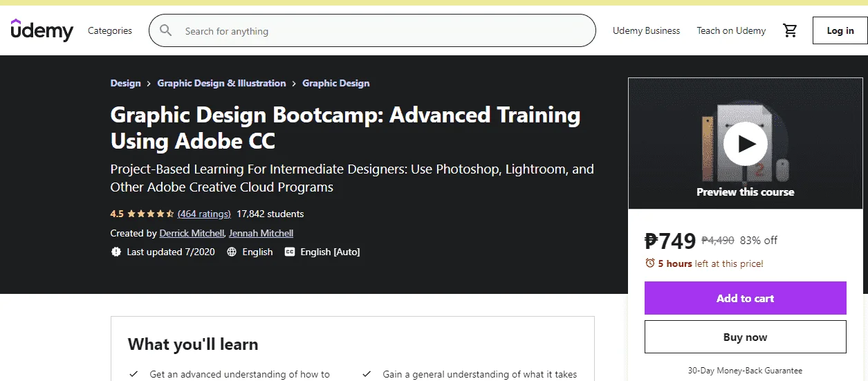The height and width of the screenshot is (381, 868).
Task: Click the Log in button
Action: [840, 30]
